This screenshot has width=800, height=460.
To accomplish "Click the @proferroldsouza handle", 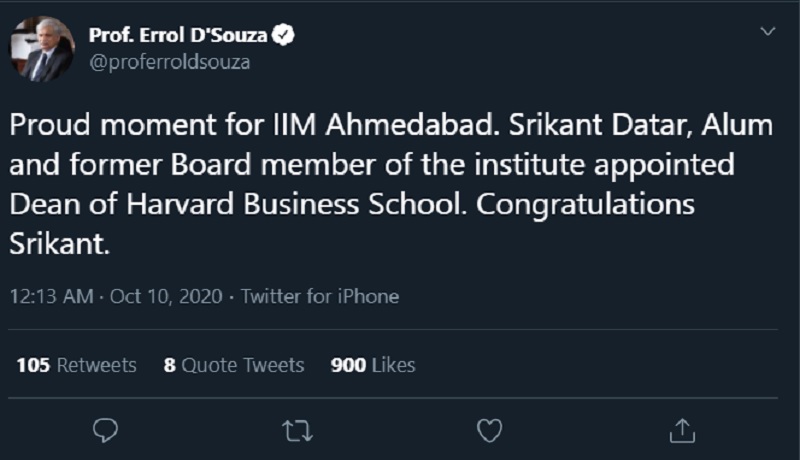I will [169, 62].
